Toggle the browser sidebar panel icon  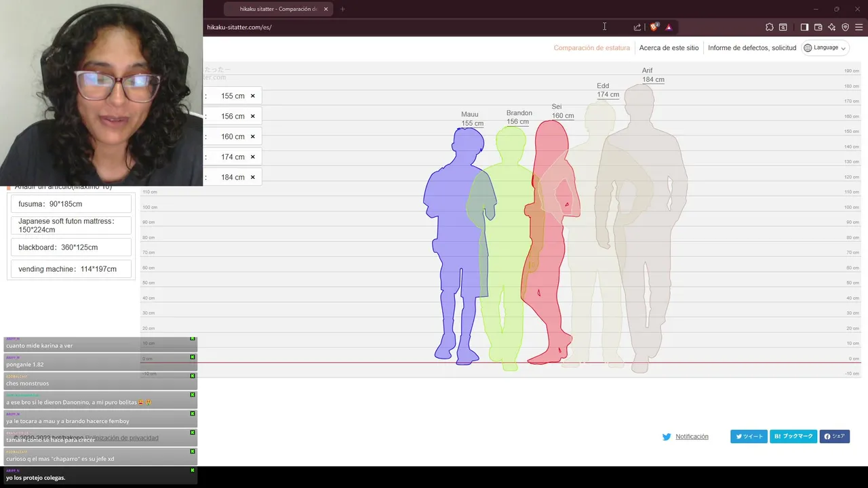coord(804,27)
